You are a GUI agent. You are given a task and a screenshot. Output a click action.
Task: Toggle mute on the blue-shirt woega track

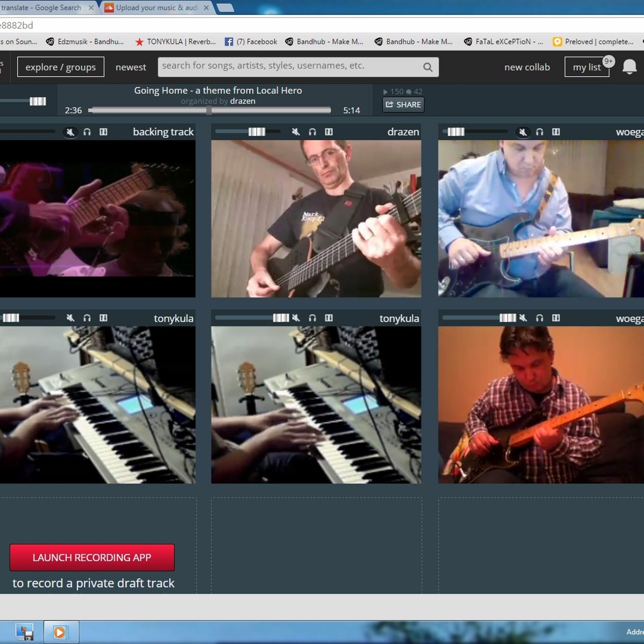pos(523,132)
